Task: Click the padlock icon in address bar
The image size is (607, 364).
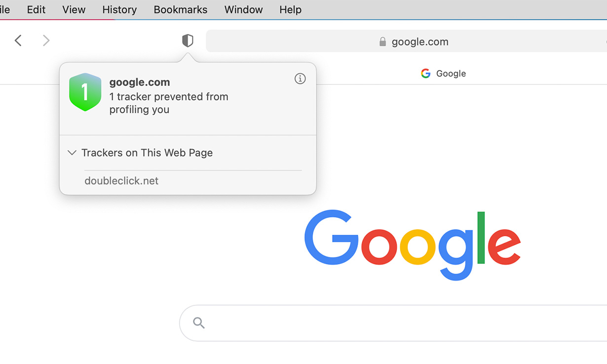Action: pos(382,42)
